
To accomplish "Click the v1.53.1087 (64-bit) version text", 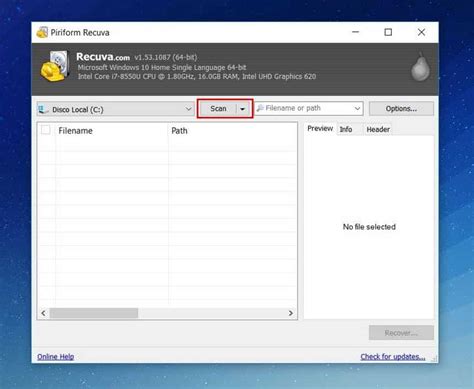I will pos(166,57).
